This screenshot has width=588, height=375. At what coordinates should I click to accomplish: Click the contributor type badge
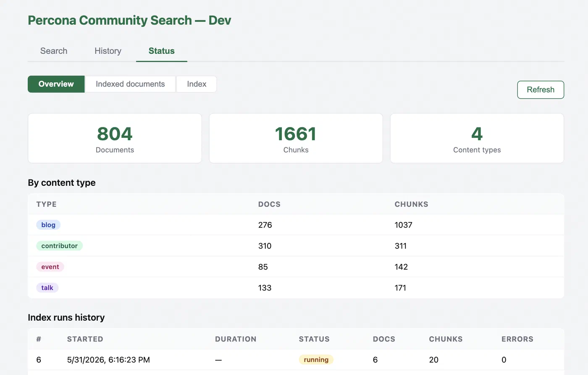(x=59, y=246)
